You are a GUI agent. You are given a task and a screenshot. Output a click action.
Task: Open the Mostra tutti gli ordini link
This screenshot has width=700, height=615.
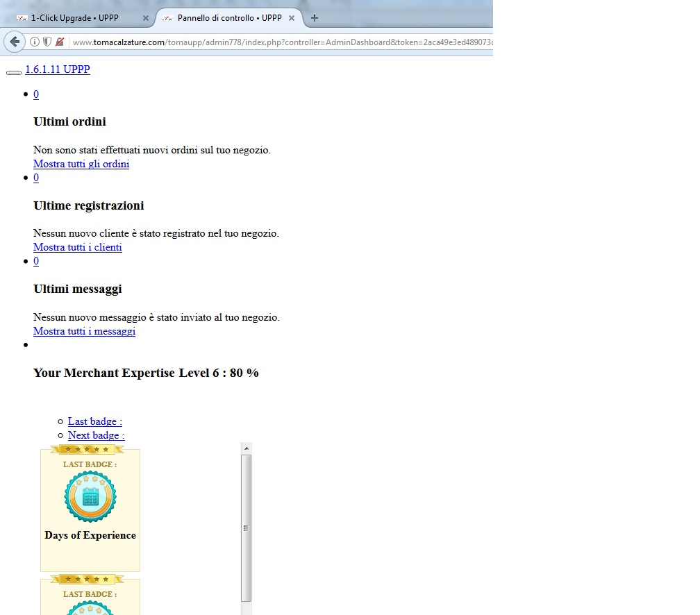pos(81,164)
